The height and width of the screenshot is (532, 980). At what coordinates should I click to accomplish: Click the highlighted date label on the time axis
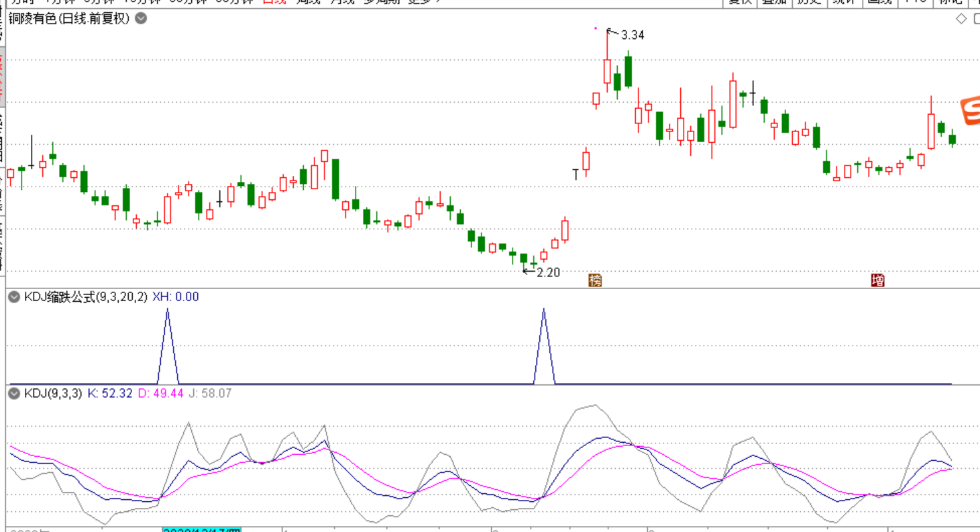pyautogui.click(x=202, y=529)
